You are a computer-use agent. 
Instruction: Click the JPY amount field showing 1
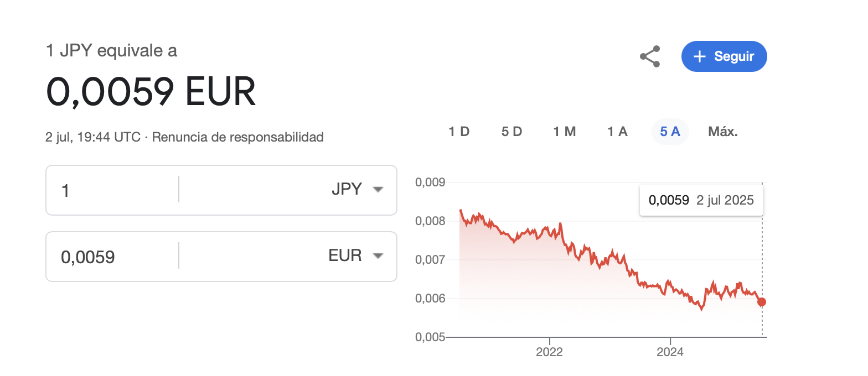(x=112, y=190)
